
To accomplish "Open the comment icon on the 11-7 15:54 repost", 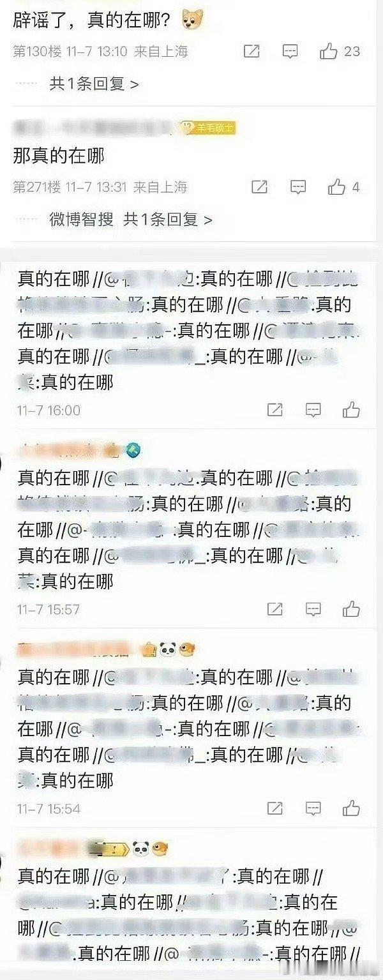I will click(x=313, y=808).
